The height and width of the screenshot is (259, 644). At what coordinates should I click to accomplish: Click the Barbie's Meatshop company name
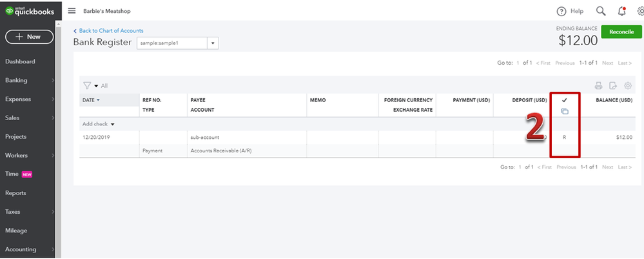pos(107,11)
